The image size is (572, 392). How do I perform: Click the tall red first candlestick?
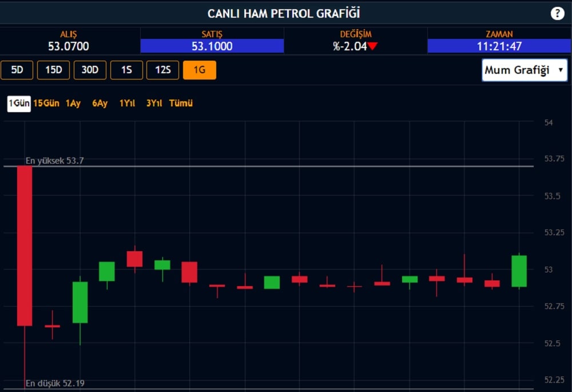point(25,246)
